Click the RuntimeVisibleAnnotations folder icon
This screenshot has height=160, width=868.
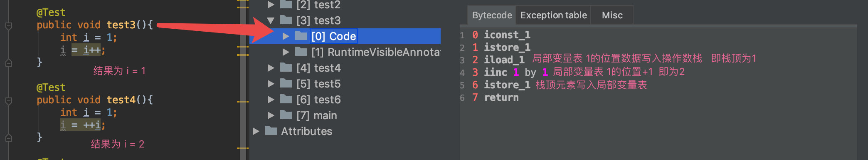click(301, 52)
